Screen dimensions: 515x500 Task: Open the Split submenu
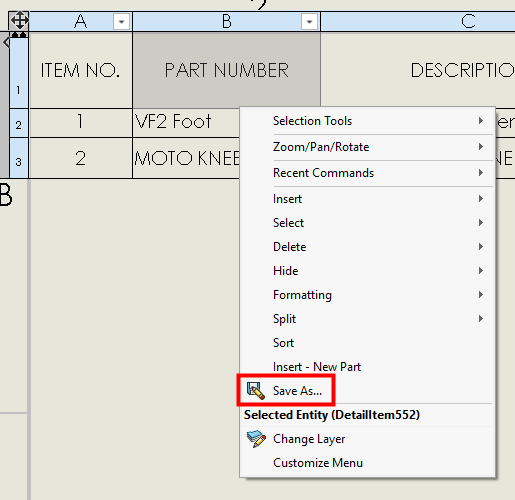coord(367,319)
